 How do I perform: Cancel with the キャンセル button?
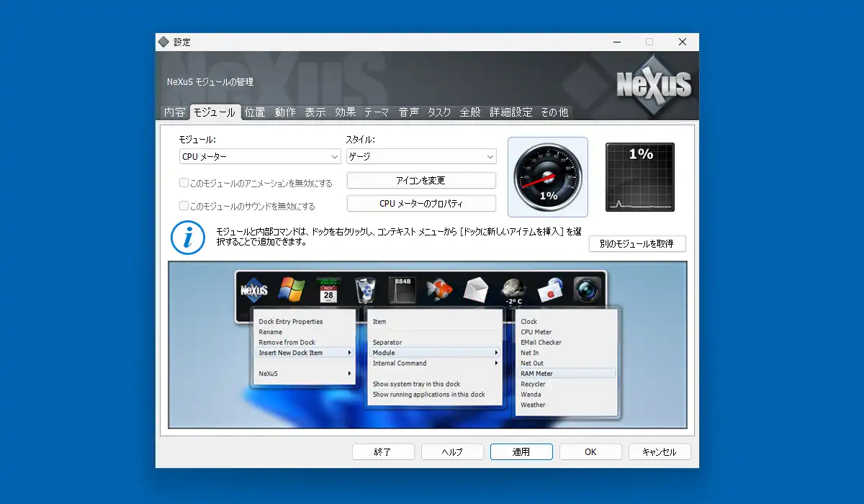660,452
